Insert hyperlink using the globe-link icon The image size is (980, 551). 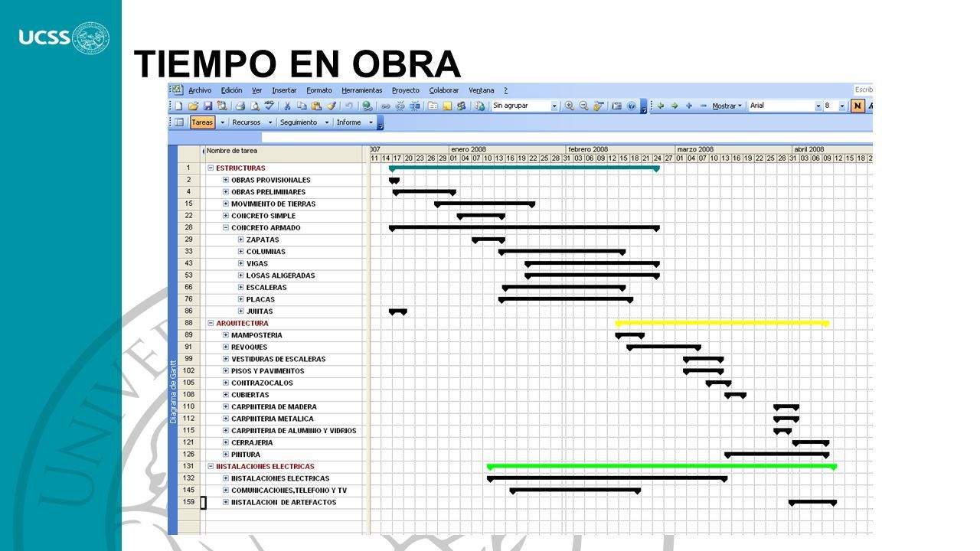point(367,106)
